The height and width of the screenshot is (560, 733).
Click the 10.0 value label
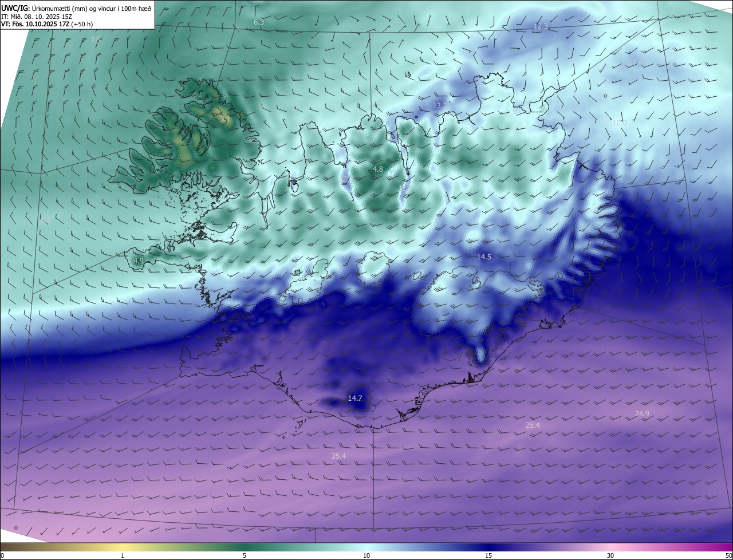coord(620,123)
